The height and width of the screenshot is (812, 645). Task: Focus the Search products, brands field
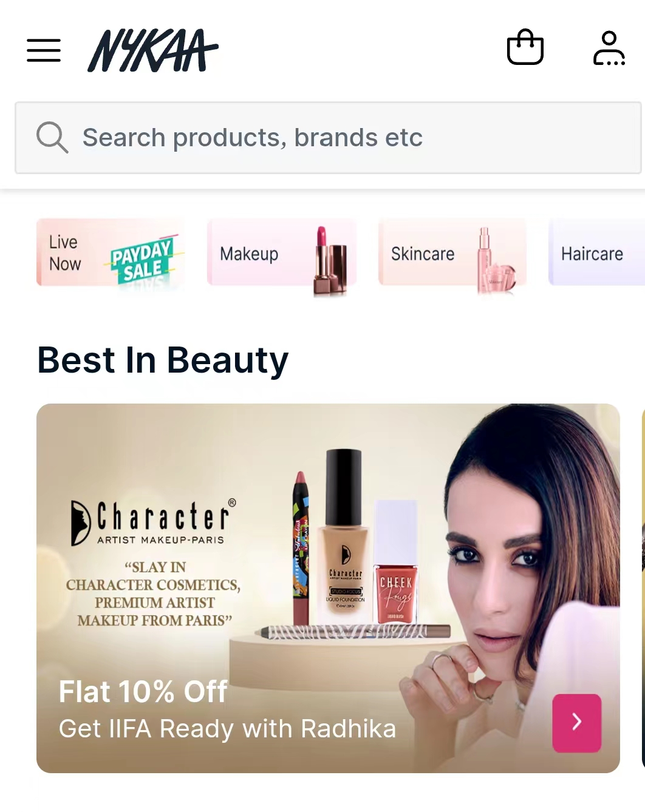pyautogui.click(x=328, y=138)
